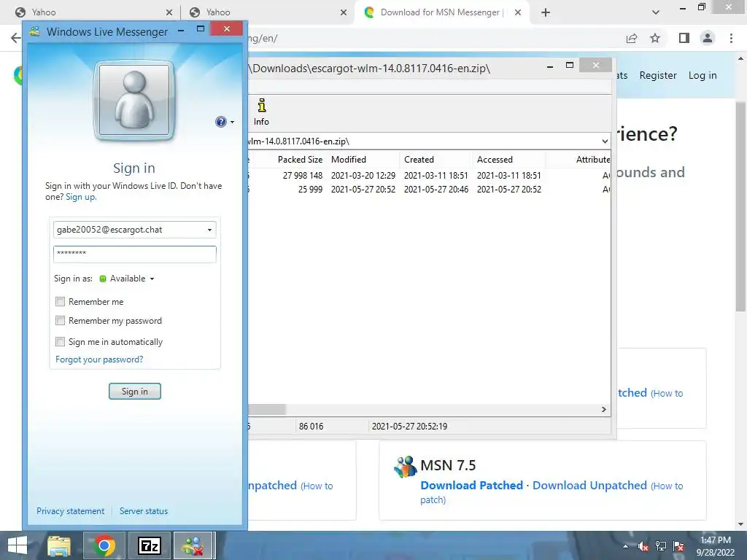Viewport: 747px width, 560px height.
Task: Show hidden system tray icons
Action: click(625, 546)
